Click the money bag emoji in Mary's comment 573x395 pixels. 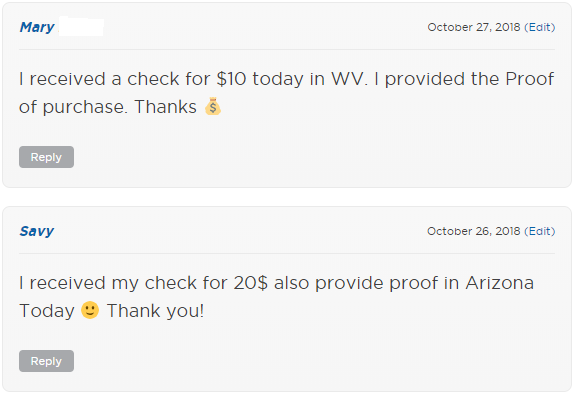pyautogui.click(x=213, y=106)
